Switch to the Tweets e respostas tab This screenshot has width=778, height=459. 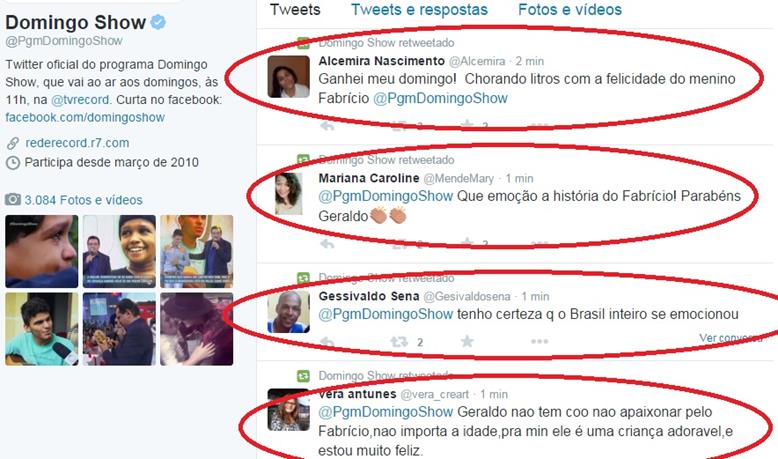[419, 9]
